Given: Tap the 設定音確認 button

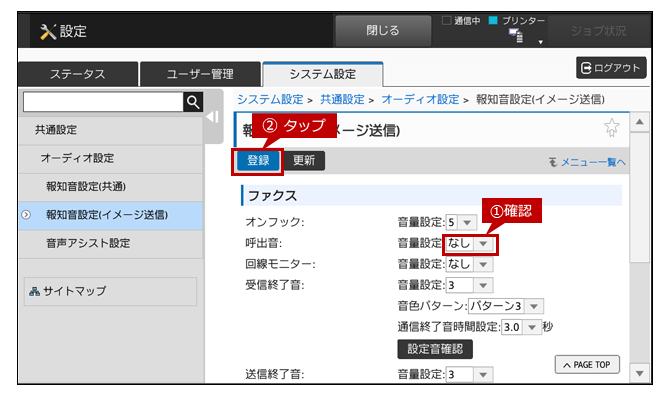Looking at the screenshot, I should (x=435, y=349).
